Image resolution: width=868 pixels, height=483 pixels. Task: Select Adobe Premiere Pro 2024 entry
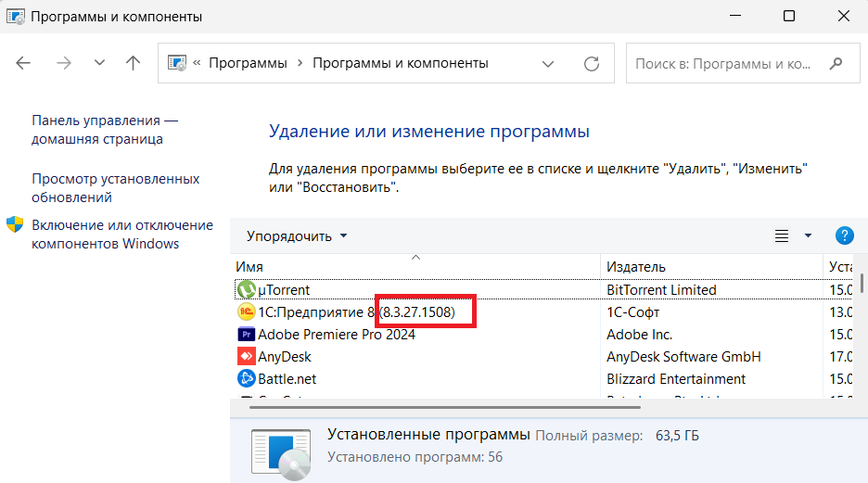click(337, 334)
